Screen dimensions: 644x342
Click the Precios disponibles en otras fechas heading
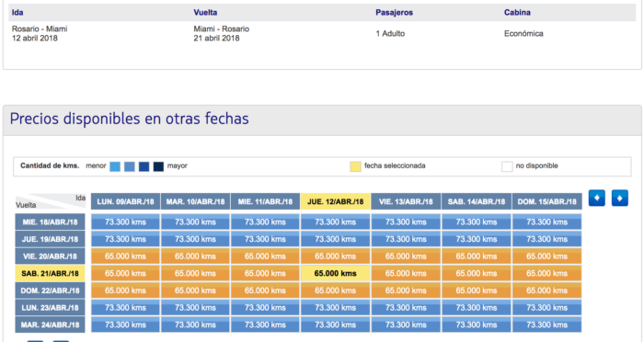[x=130, y=120]
